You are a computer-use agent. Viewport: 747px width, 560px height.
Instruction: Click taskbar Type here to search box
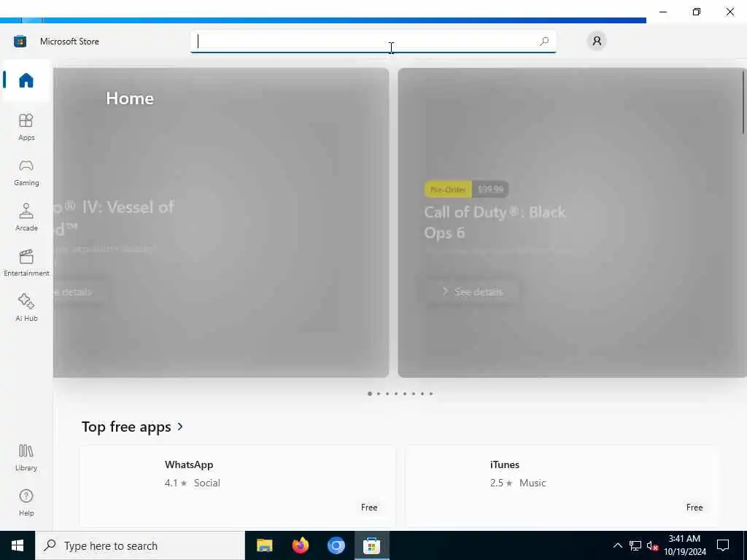[140, 545]
